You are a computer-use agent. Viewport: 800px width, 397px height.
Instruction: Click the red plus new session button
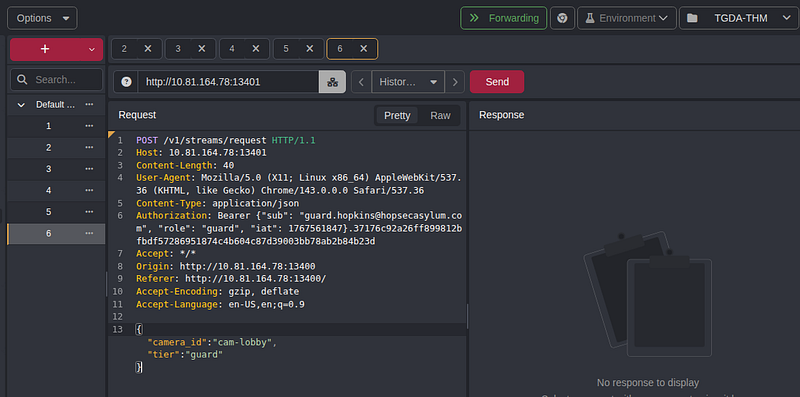[45, 49]
